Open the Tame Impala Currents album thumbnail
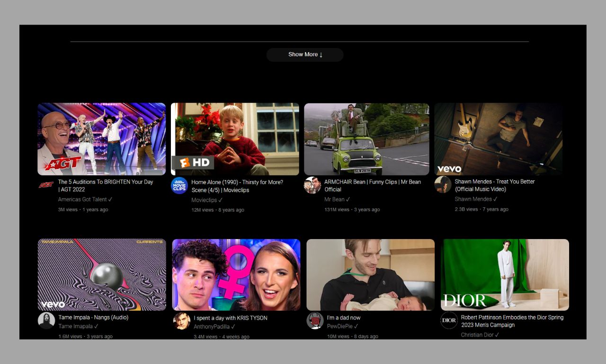Image resolution: width=606 pixels, height=364 pixels. coord(101,275)
